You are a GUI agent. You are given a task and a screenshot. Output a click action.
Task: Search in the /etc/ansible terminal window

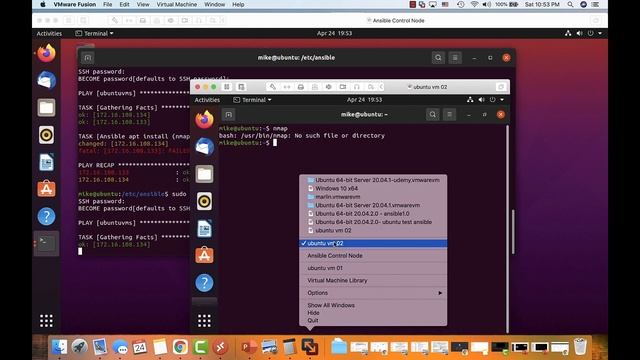(438, 58)
